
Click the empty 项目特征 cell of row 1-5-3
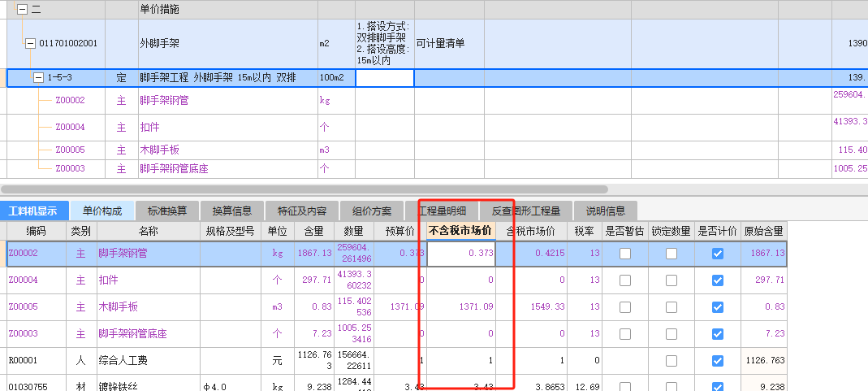(385, 78)
